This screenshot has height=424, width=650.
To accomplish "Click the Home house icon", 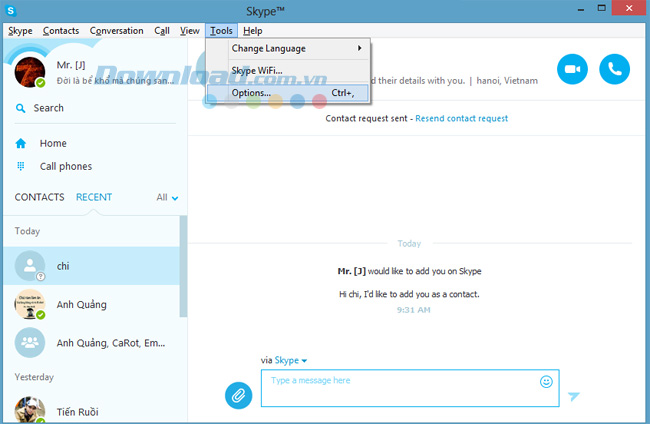I will (21, 143).
